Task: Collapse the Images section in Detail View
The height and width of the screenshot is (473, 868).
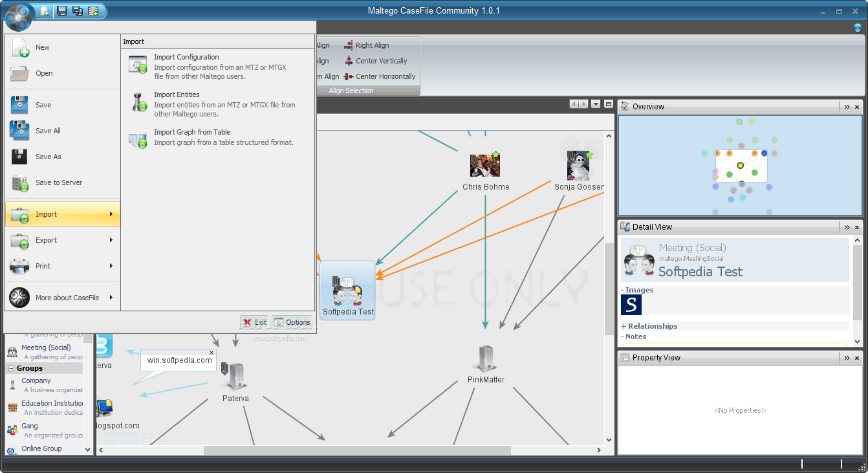Action: coord(624,290)
